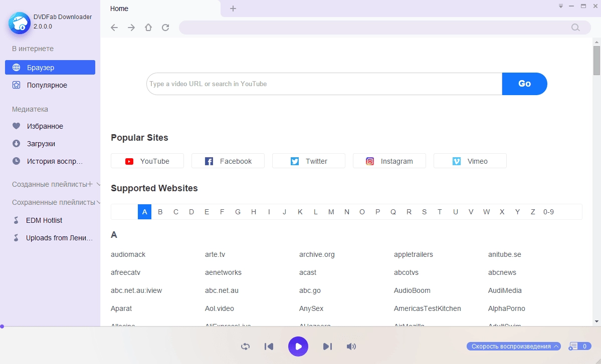
Task: Select letter Z in alphabet index
Action: point(533,212)
